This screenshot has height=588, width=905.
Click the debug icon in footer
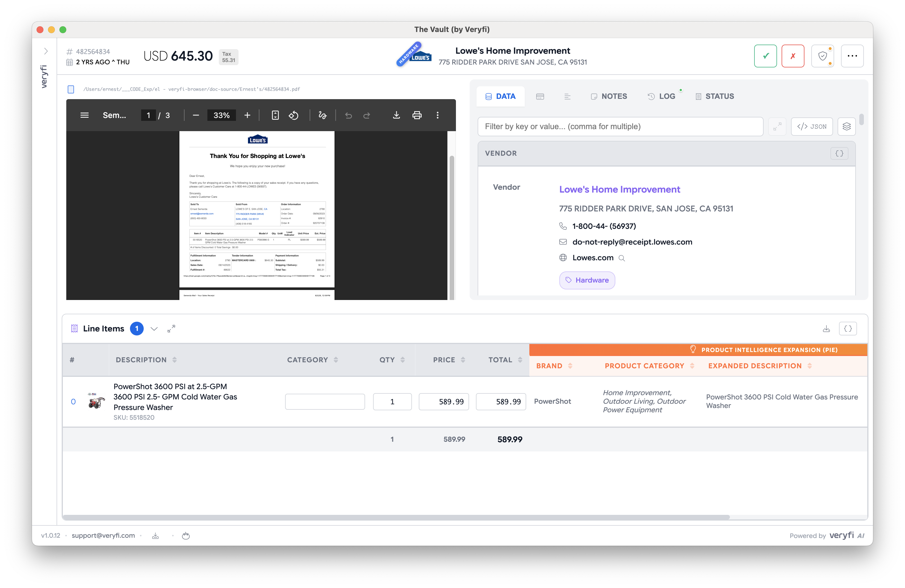[186, 536]
